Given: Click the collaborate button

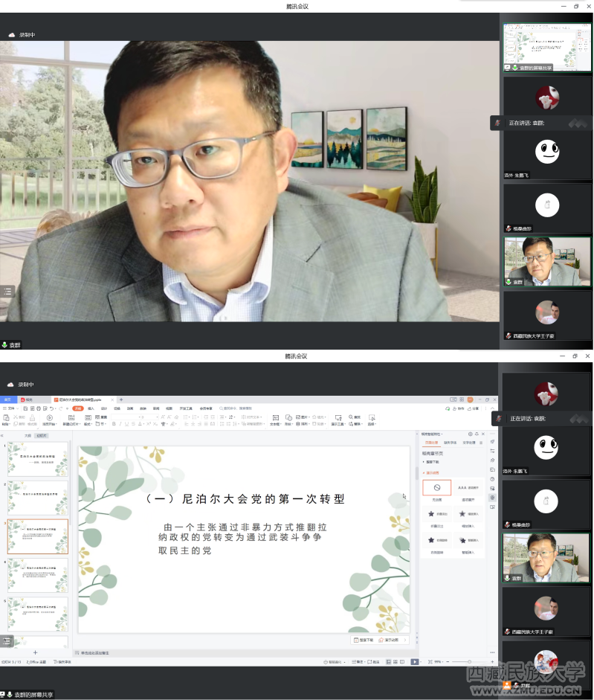Looking at the screenshot, I should (459, 408).
